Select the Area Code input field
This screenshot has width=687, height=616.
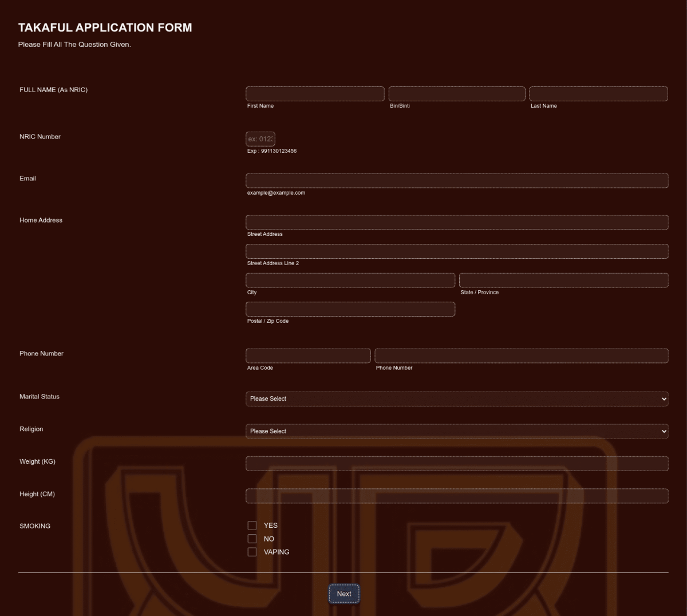click(308, 356)
